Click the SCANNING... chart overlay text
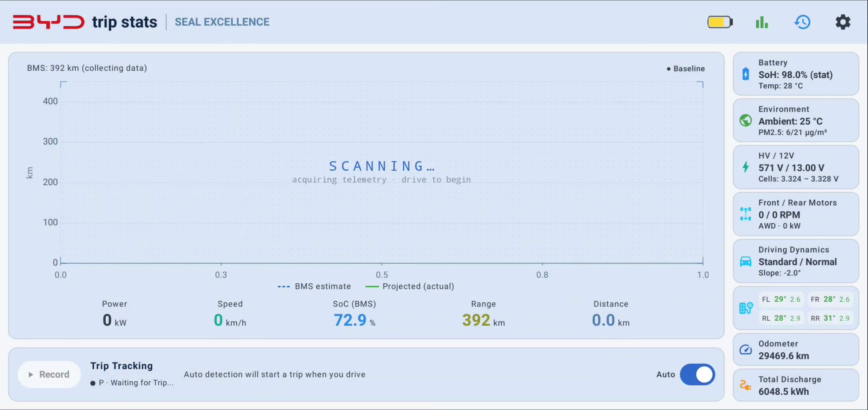 382,166
